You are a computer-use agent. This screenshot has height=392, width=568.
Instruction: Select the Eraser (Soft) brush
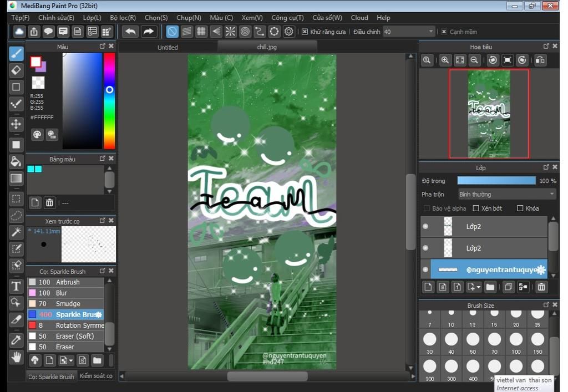65,336
